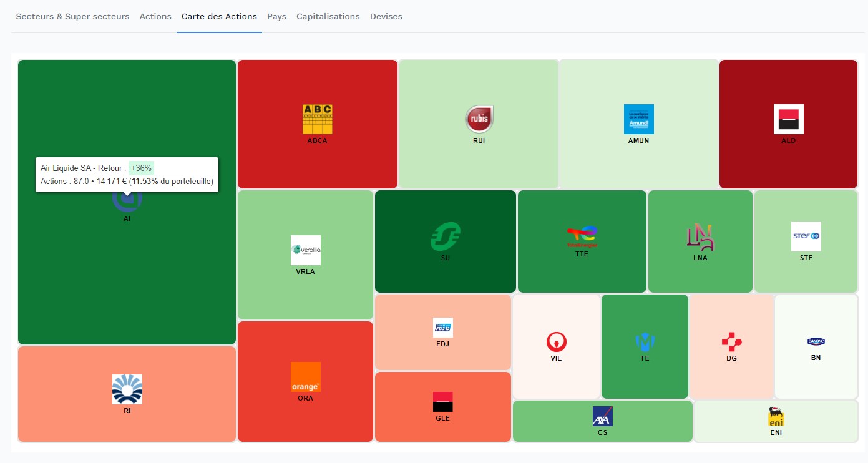
Task: Click the RUI ticker label
Action: (x=479, y=141)
